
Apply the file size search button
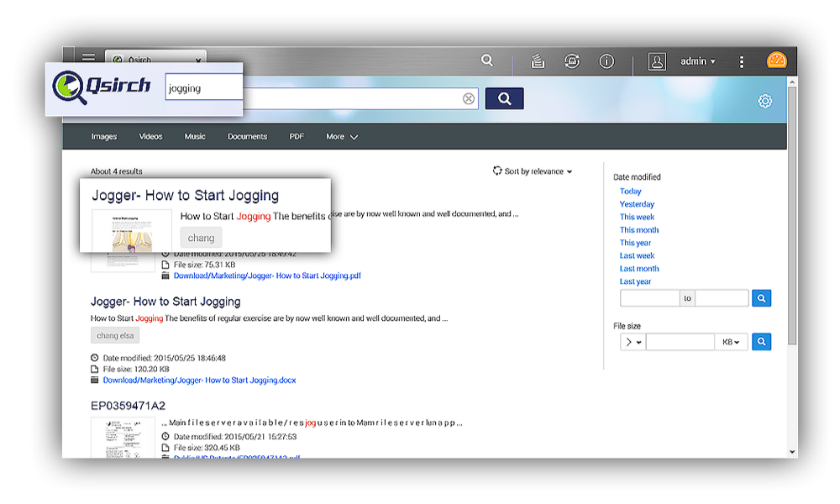point(761,342)
